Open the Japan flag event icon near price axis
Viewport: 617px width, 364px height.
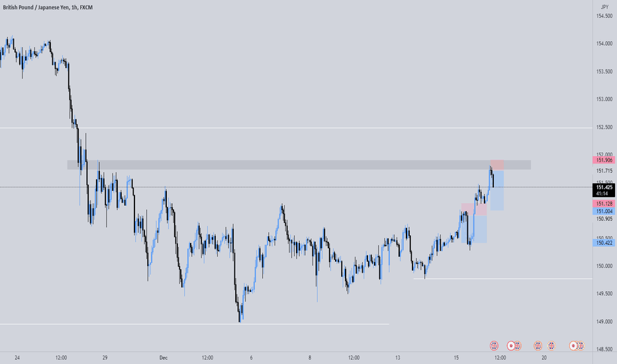(x=573, y=346)
